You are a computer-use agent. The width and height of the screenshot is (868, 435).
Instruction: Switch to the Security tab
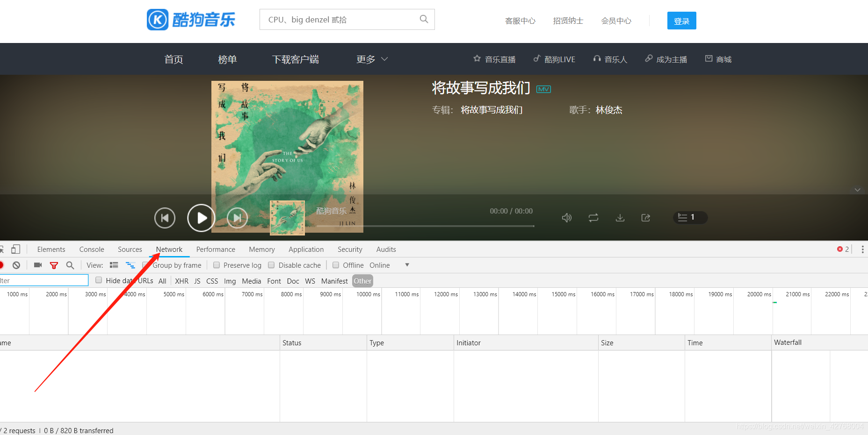(350, 250)
